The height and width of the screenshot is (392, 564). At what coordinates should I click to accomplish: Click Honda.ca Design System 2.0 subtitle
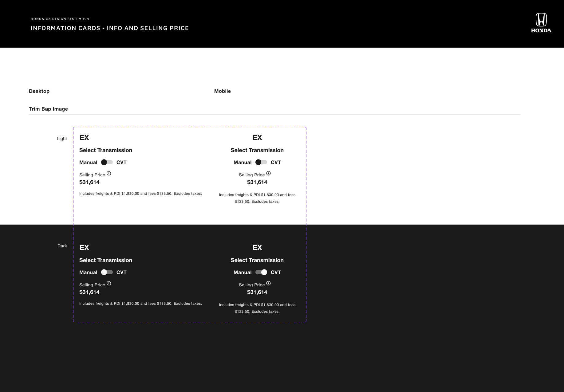click(60, 19)
